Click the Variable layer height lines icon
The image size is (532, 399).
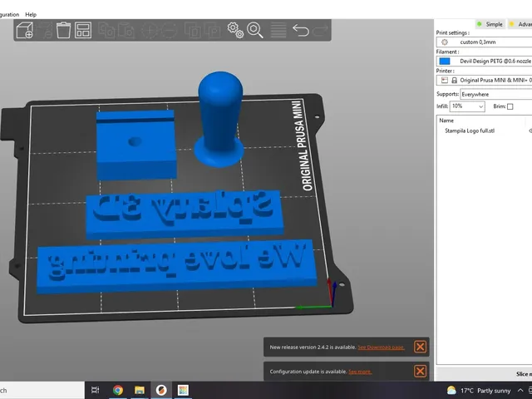(278, 30)
